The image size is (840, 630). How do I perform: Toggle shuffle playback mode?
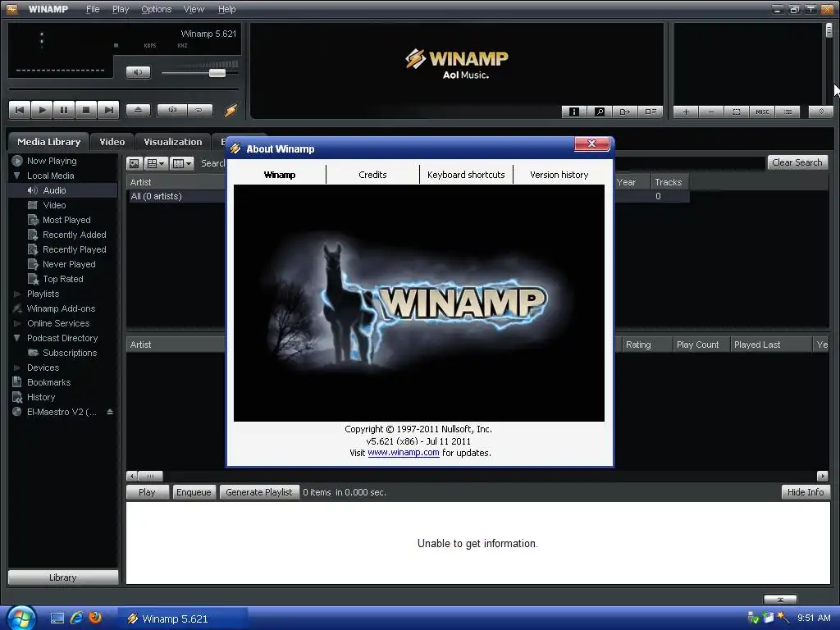coord(172,110)
